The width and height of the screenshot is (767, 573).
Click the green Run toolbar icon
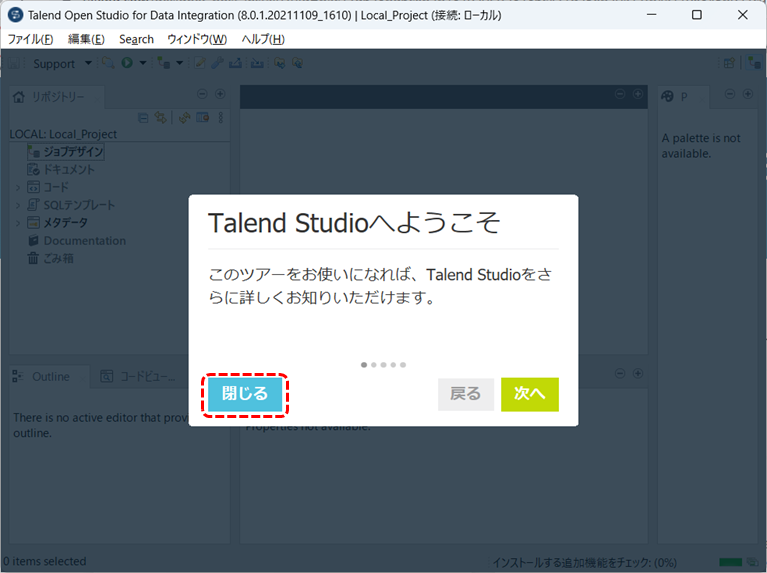pyautogui.click(x=127, y=63)
